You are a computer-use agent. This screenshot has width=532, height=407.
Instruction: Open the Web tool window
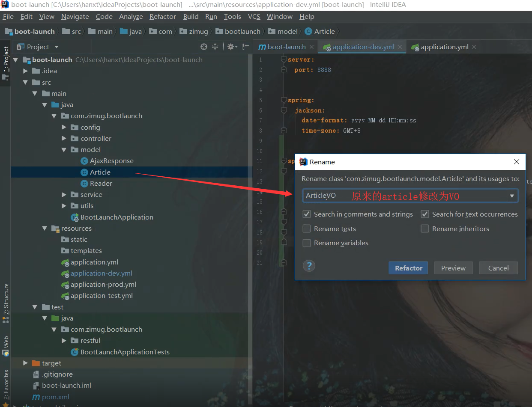[6, 346]
